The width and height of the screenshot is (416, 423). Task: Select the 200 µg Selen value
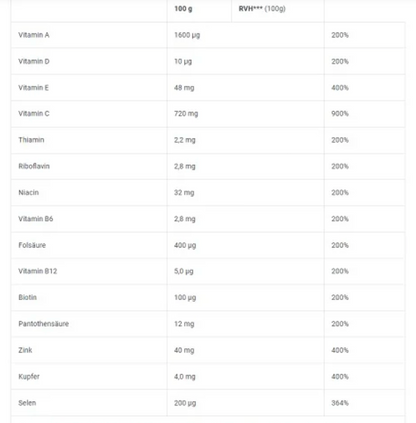coord(185,403)
